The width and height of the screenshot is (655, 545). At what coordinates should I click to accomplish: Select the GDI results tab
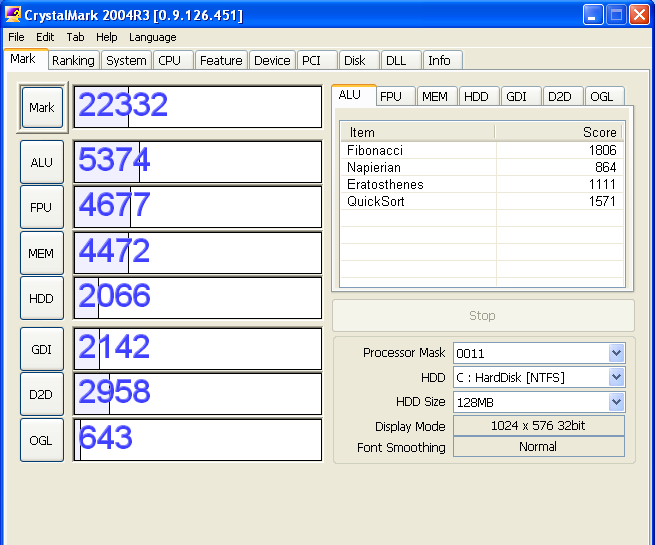point(520,96)
